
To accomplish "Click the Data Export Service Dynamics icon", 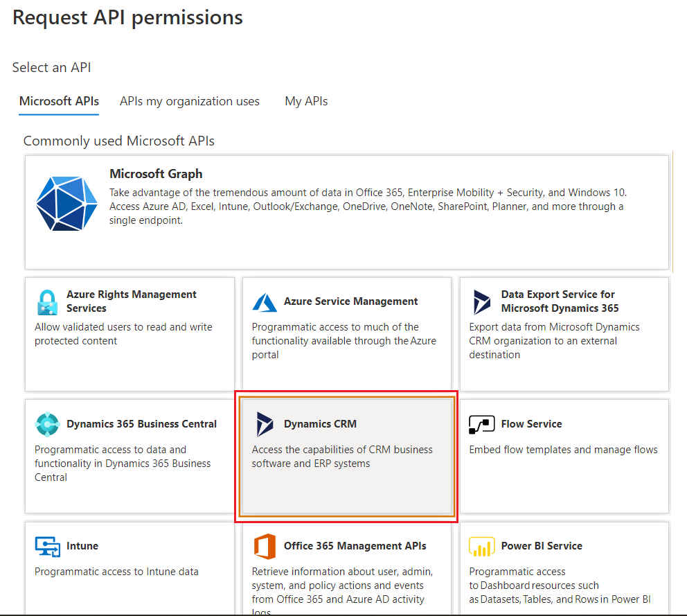I will click(x=482, y=302).
